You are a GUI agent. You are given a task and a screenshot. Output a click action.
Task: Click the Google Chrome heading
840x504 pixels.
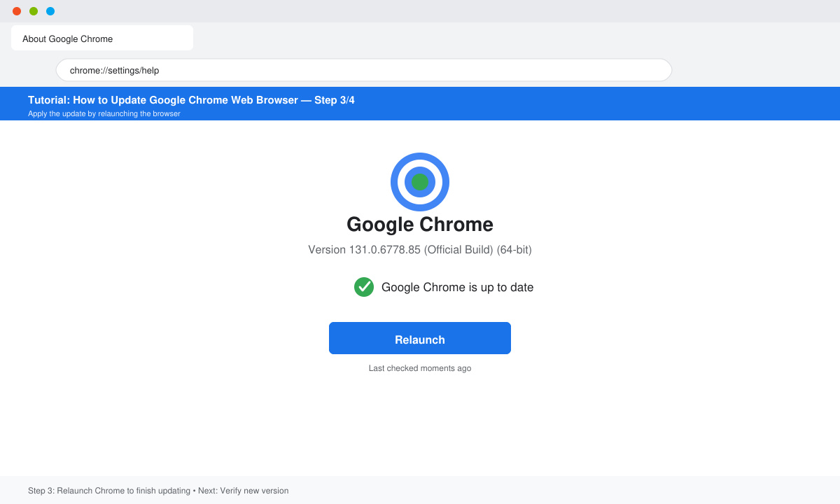(420, 225)
